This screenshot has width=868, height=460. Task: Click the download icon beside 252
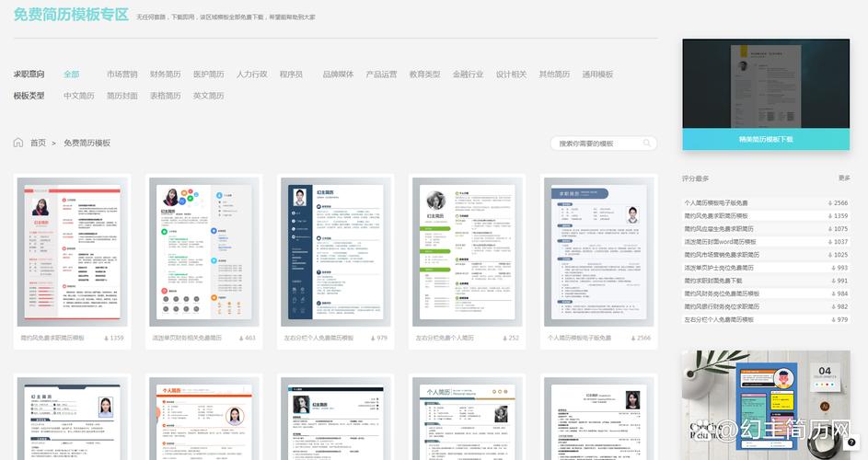click(x=504, y=338)
